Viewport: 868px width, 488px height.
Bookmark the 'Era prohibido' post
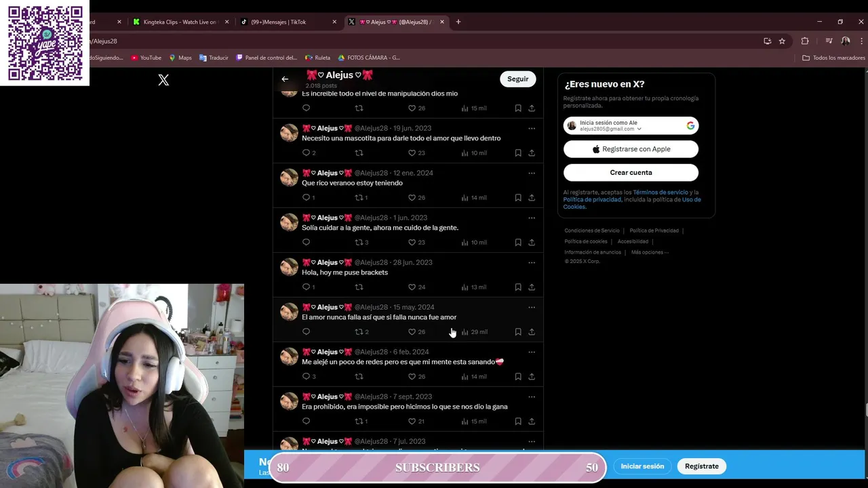coord(518,422)
